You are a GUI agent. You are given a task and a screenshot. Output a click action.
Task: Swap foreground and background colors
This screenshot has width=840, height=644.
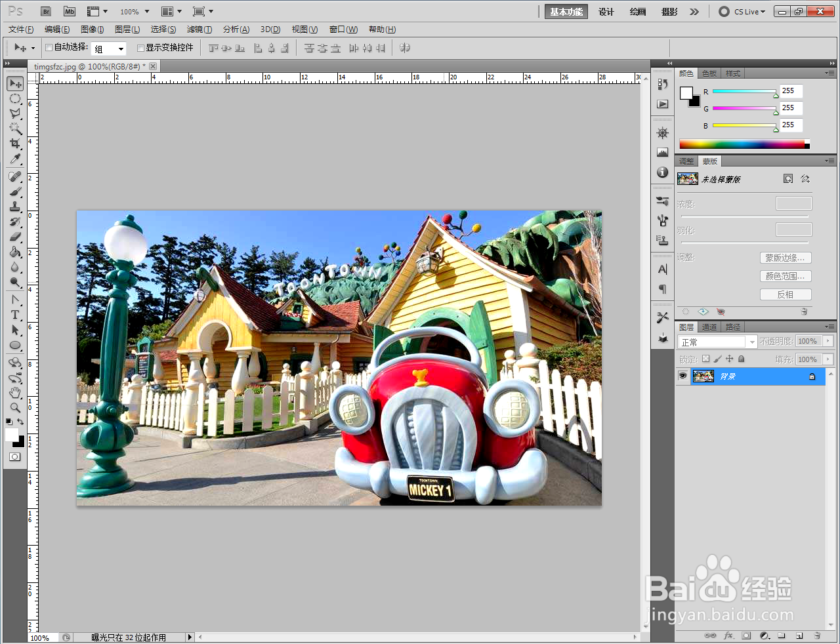pyautogui.click(x=21, y=422)
